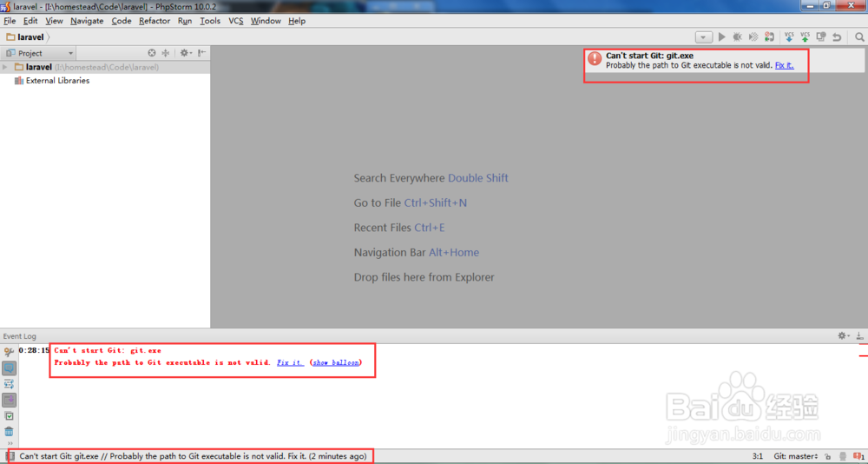Click the VCS Commit Changes icon
Screen dimensions: 868x464
pyautogui.click(x=806, y=37)
